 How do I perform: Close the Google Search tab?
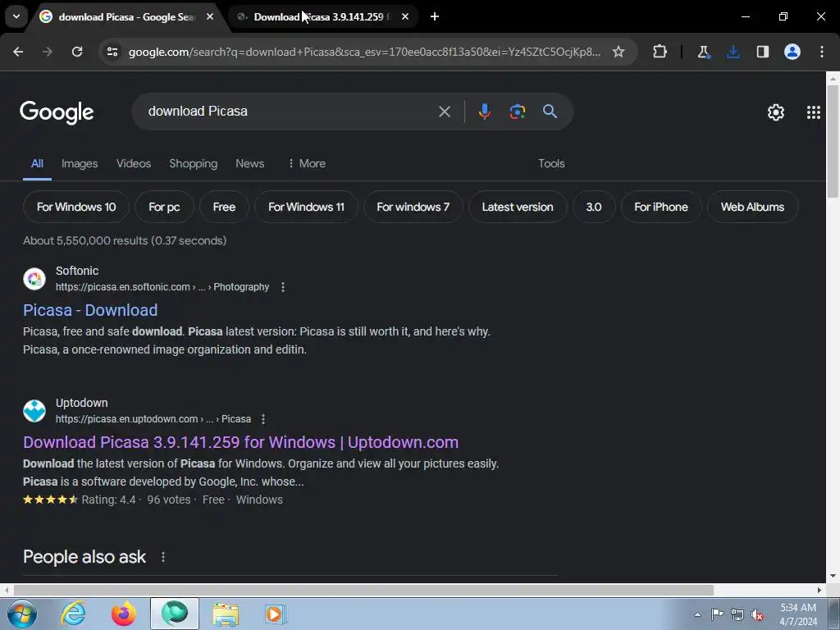(x=210, y=16)
